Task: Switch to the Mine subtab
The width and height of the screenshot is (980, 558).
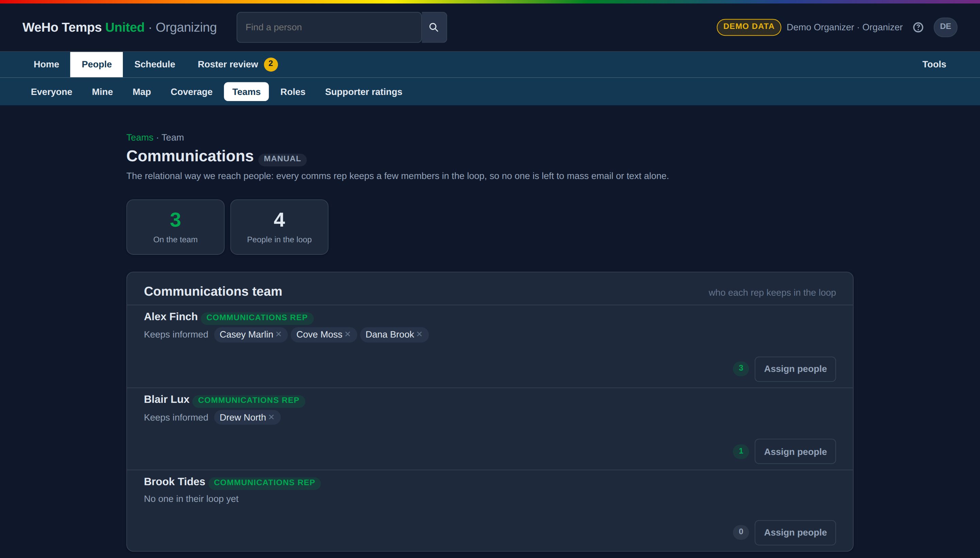Action: [x=102, y=92]
